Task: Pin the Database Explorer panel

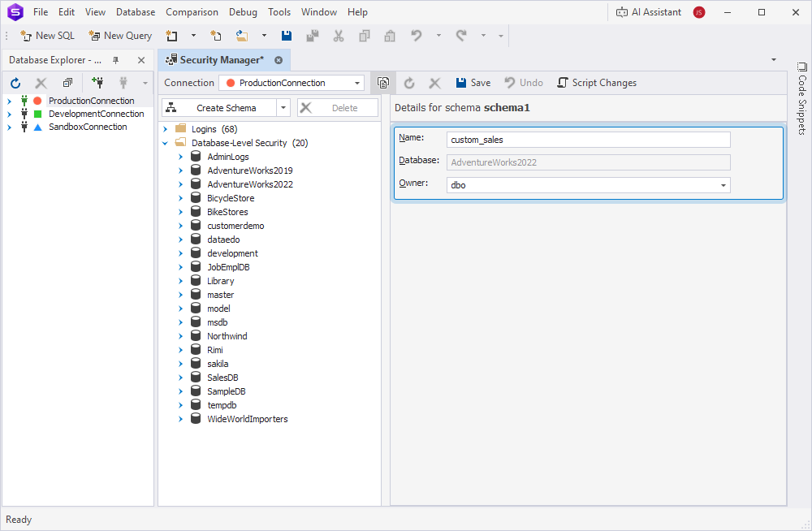Action: (x=114, y=59)
